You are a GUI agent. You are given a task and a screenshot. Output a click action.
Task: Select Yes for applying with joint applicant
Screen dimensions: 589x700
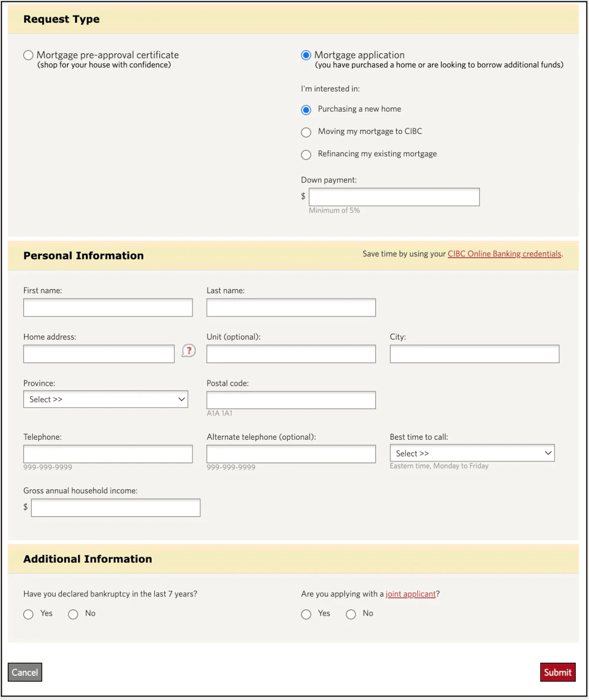(306, 614)
